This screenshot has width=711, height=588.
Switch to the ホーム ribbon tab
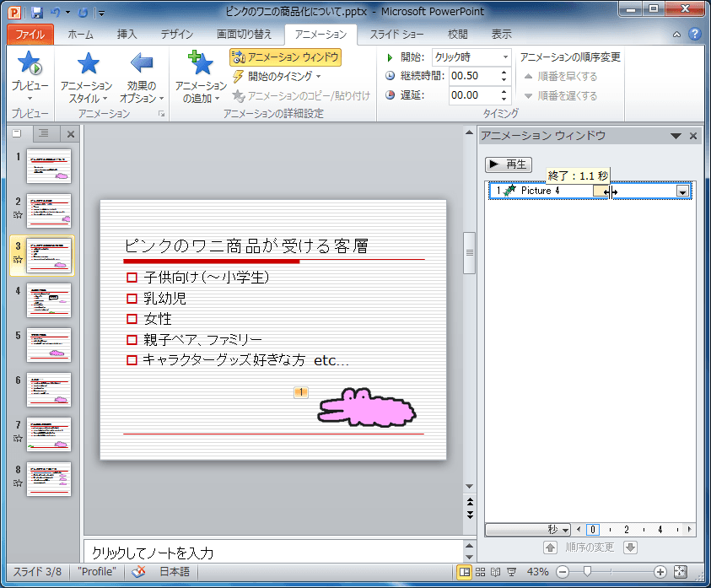tap(80, 35)
